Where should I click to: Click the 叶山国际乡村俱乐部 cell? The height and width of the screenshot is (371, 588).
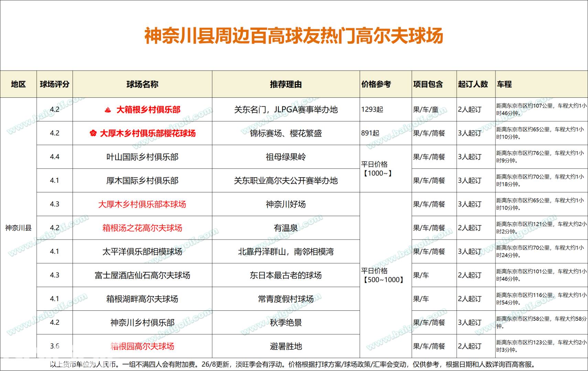pos(142,157)
